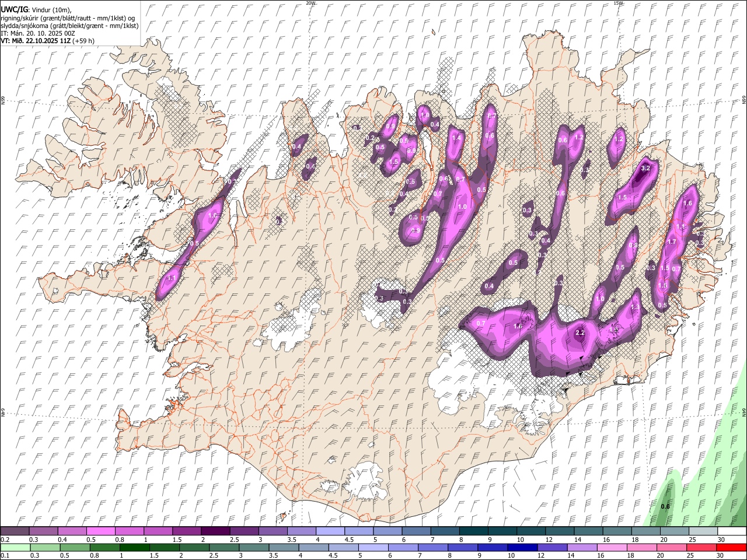Image resolution: width=747 pixels, height=560 pixels.
Task: Click the 'UWC/IG: Vindur (10m)' title text
Action: point(35,10)
